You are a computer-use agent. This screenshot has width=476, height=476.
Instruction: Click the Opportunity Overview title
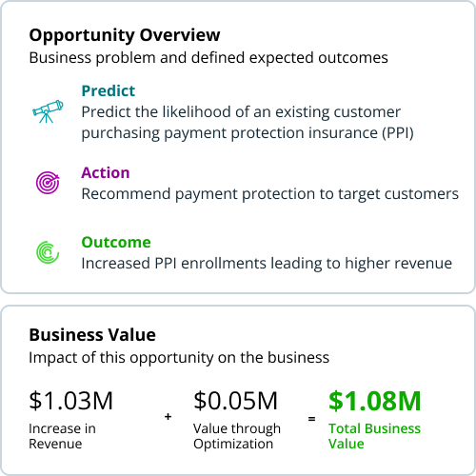click(125, 35)
